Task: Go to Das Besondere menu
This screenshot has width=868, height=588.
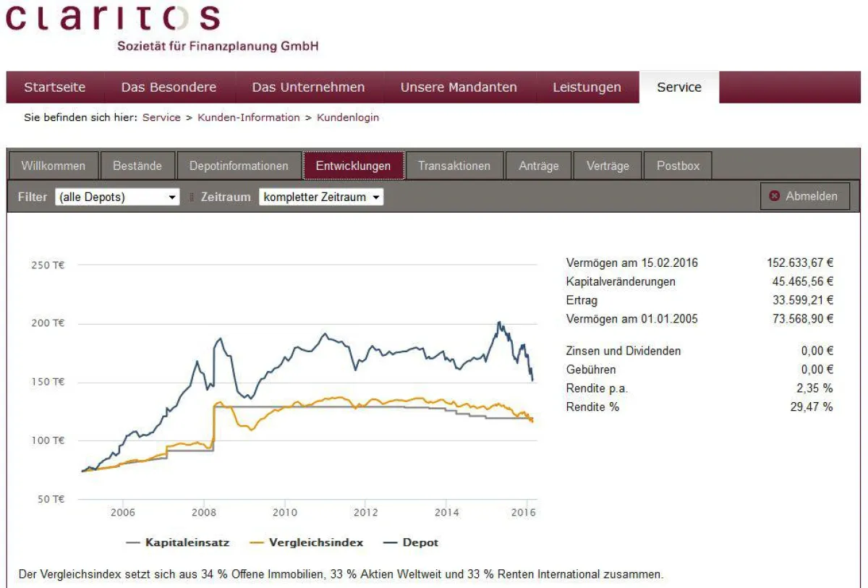Action: pos(169,88)
